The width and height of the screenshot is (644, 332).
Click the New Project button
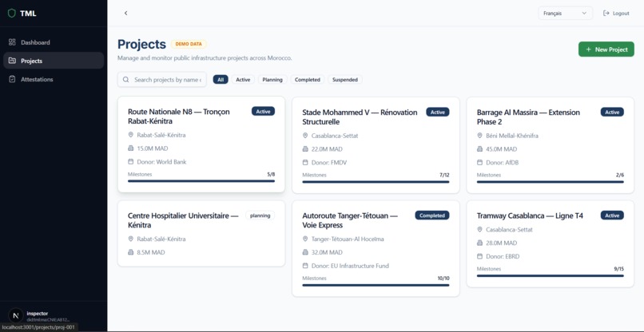click(606, 49)
